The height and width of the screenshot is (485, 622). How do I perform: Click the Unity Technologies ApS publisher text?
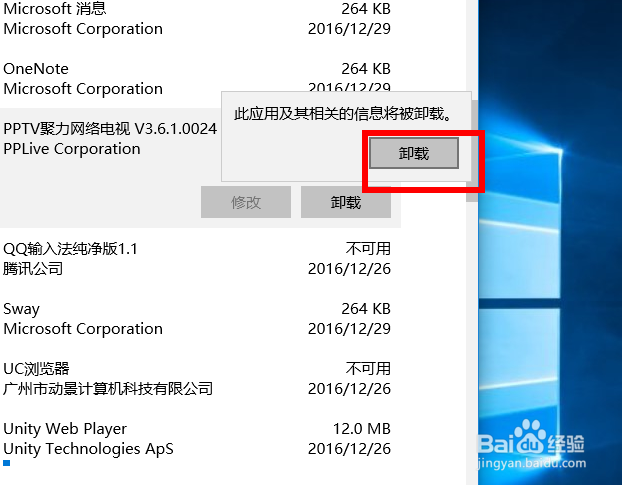(88, 449)
